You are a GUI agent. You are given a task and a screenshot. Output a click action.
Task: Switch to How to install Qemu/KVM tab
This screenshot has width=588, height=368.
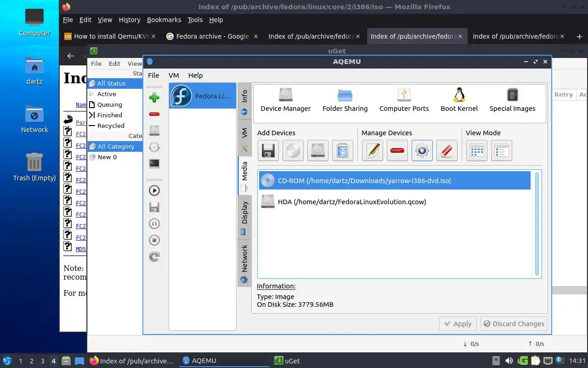point(110,36)
